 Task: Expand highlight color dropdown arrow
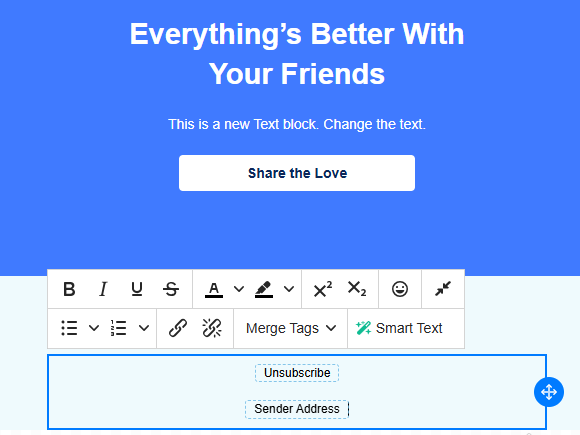289,289
